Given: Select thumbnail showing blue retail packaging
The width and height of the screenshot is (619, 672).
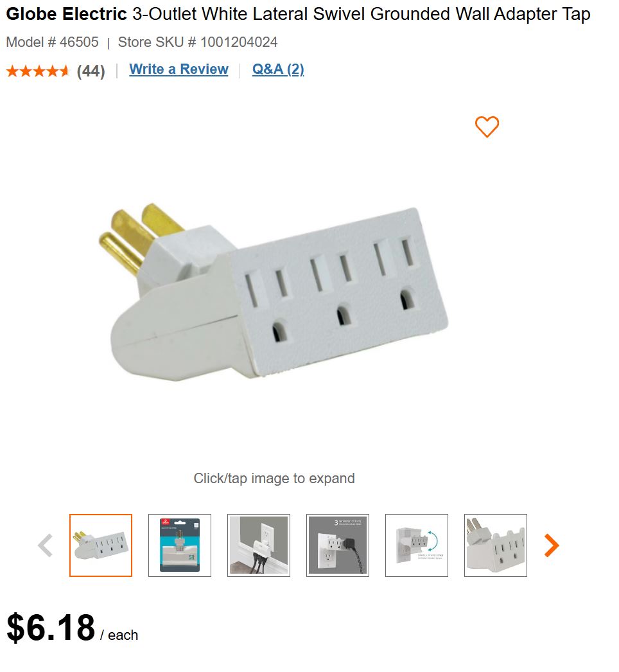Looking at the screenshot, I should click(x=180, y=545).
